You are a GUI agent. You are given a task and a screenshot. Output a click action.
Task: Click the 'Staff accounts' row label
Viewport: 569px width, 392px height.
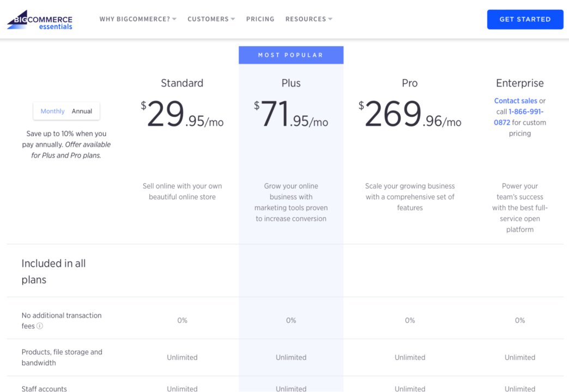click(44, 388)
